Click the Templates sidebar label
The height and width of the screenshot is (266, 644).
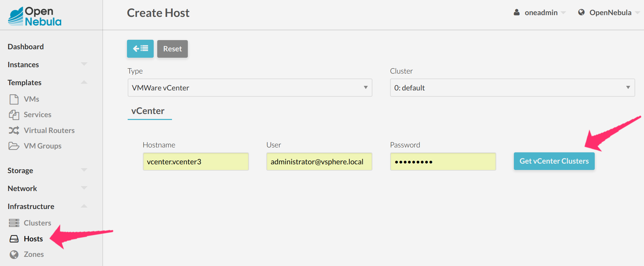point(25,83)
